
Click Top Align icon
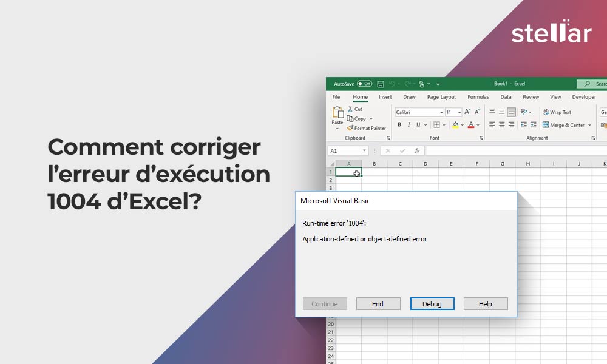pos(492,112)
